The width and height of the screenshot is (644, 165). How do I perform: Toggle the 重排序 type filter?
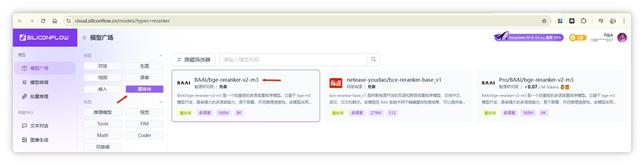[x=144, y=89]
